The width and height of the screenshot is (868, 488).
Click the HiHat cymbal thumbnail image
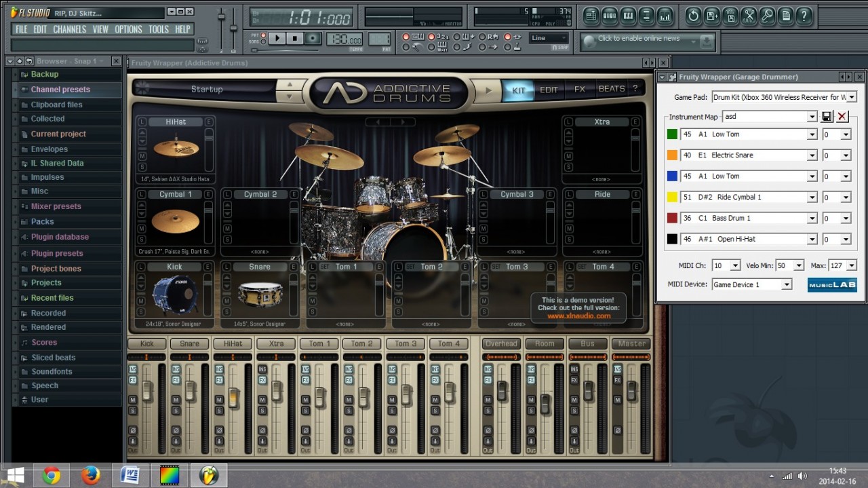tap(176, 149)
